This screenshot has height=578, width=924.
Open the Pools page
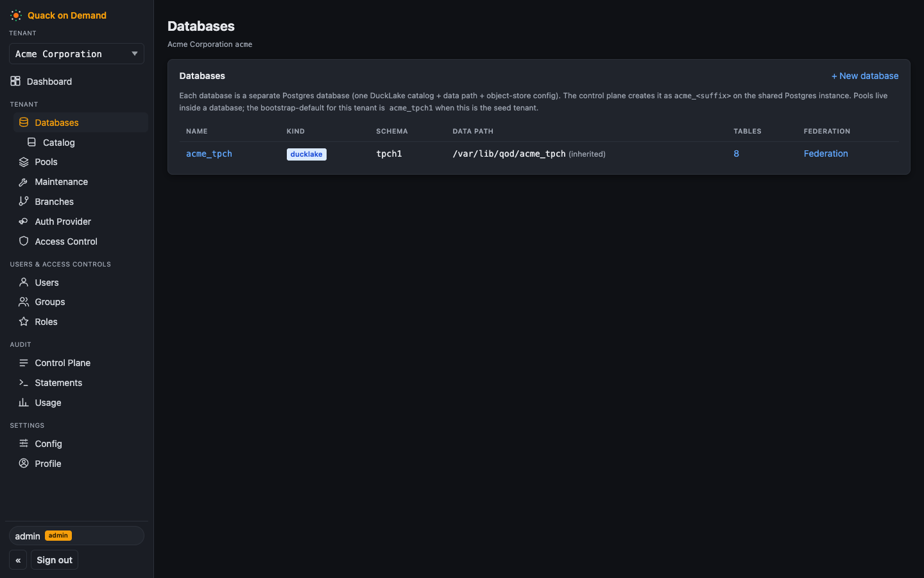(x=81, y=162)
